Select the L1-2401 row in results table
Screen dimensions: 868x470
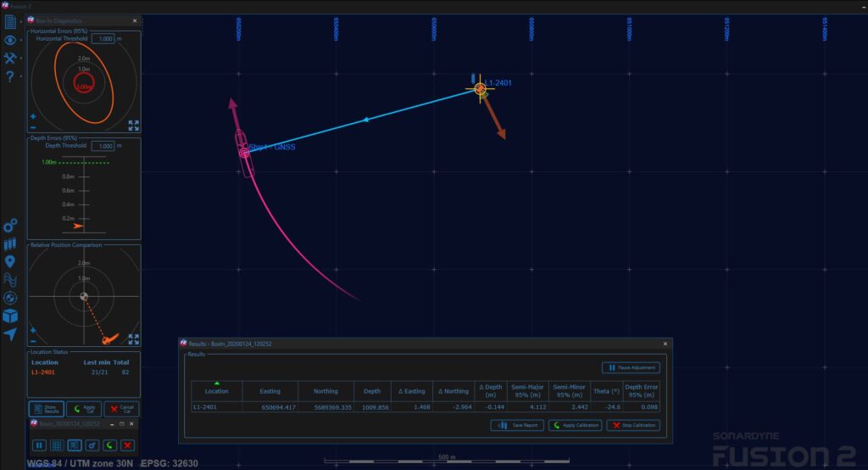[426, 407]
